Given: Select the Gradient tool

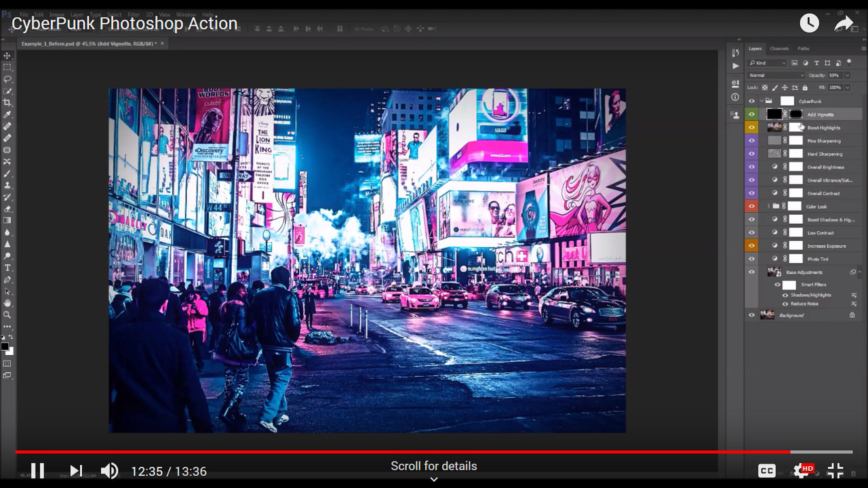Looking at the screenshot, I should tap(7, 220).
